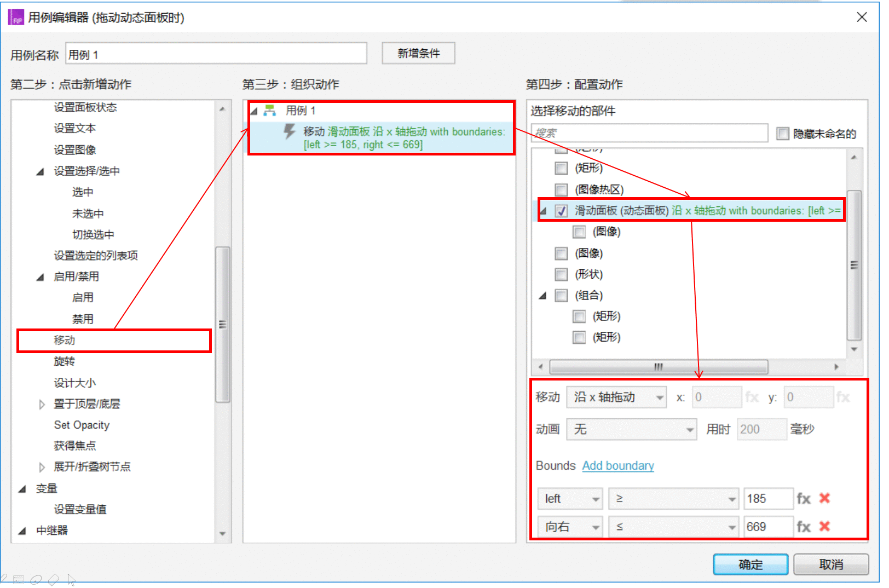Delete the left boundary with red X
Viewport: 889px width, 588px height.
click(x=824, y=498)
